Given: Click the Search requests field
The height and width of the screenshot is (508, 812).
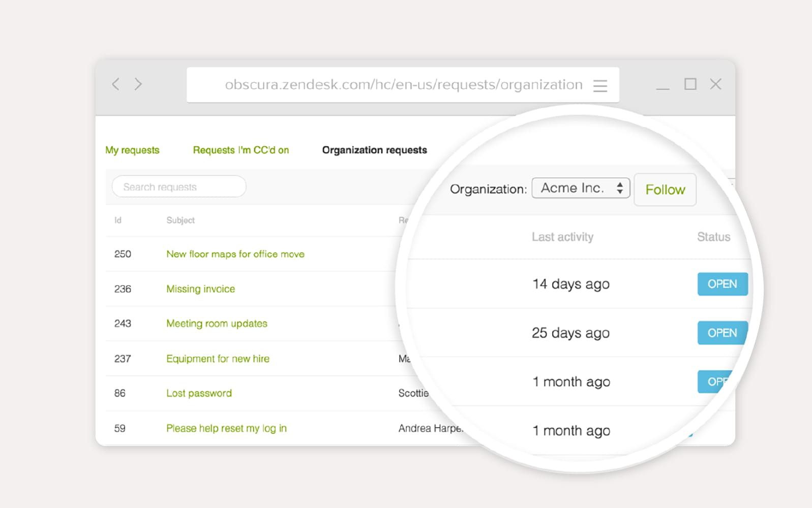Looking at the screenshot, I should 179,187.
